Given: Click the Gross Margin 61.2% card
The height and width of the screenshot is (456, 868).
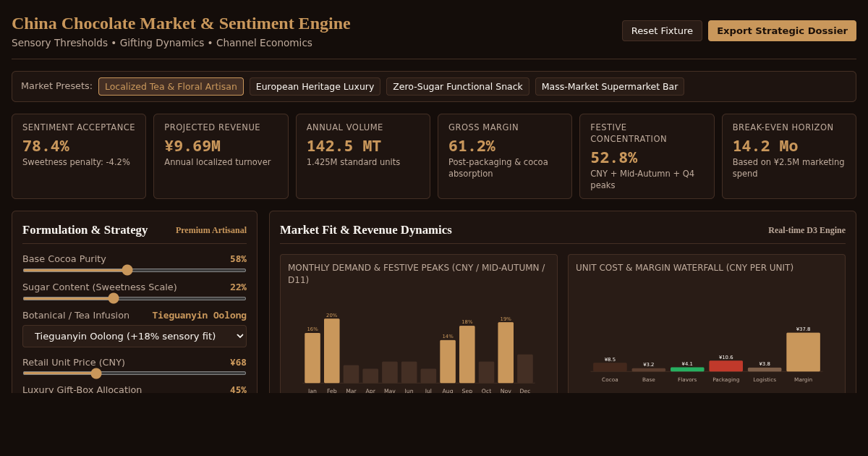Looking at the screenshot, I should click(x=505, y=156).
